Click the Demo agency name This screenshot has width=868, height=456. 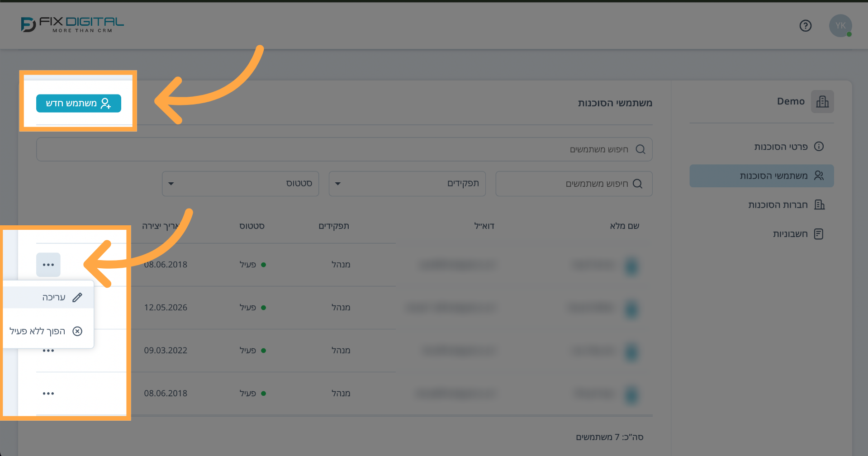pos(791,101)
